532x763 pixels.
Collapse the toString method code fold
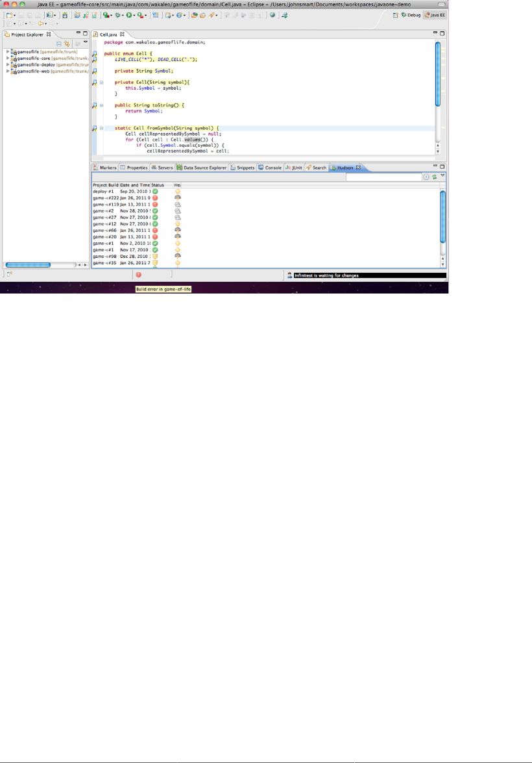click(x=102, y=105)
